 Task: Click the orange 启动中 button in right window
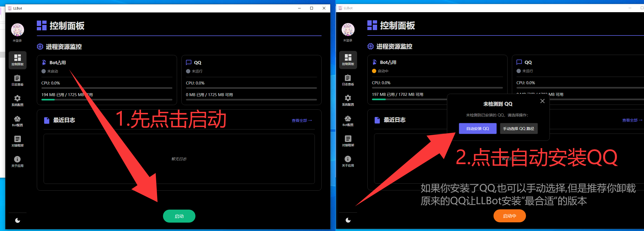point(509,216)
